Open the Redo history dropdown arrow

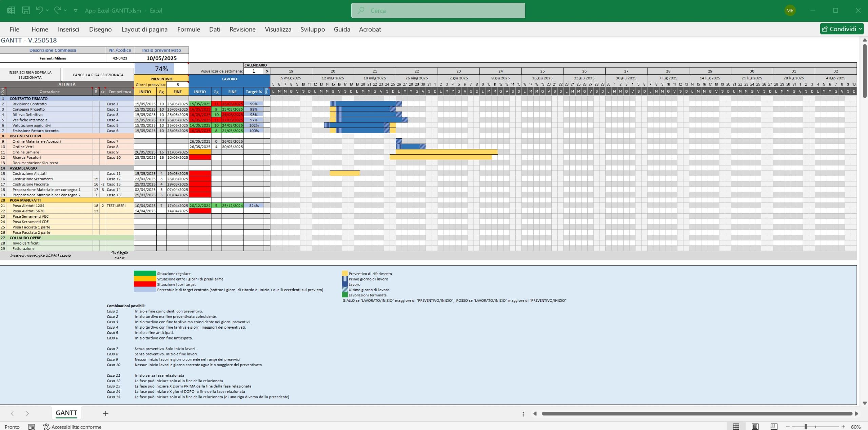pyautogui.click(x=65, y=11)
